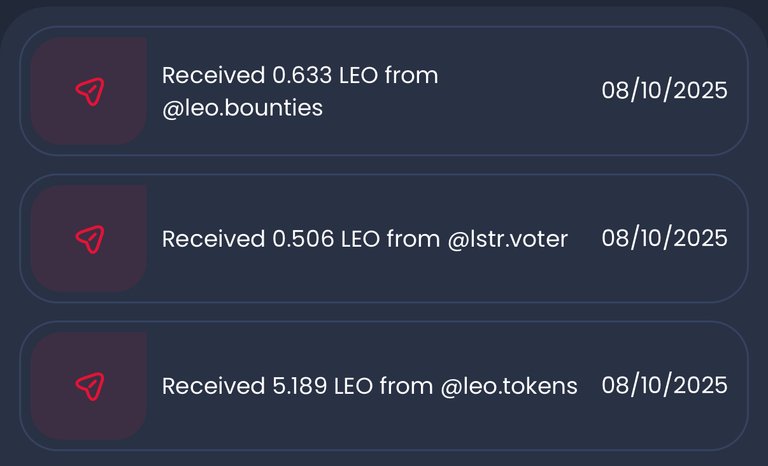
Task: Select the word Received in the lstr.voter entry
Action: [214, 239]
